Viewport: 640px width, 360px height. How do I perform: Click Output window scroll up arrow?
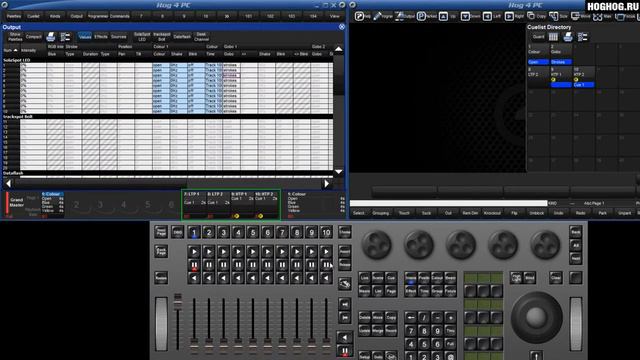[339, 49]
